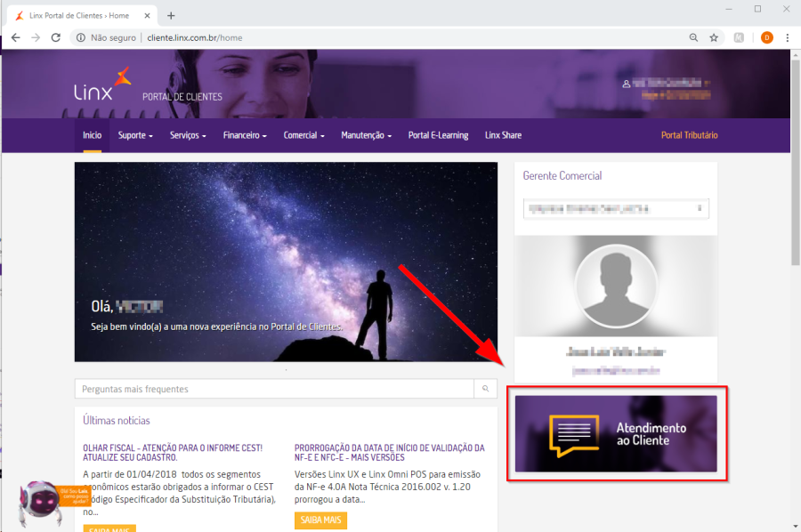
Task: Click the Gerente Comercial avatar picture
Action: [x=616, y=286]
